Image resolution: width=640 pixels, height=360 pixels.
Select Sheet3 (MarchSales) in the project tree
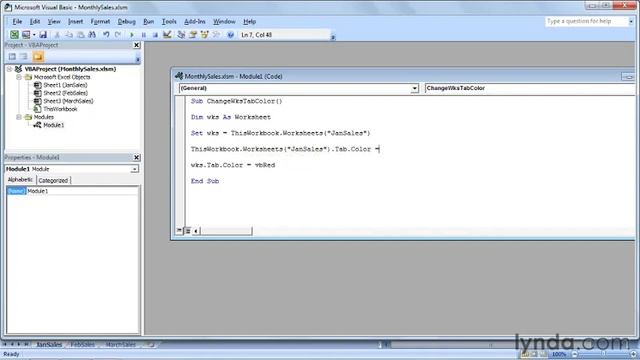coord(68,101)
